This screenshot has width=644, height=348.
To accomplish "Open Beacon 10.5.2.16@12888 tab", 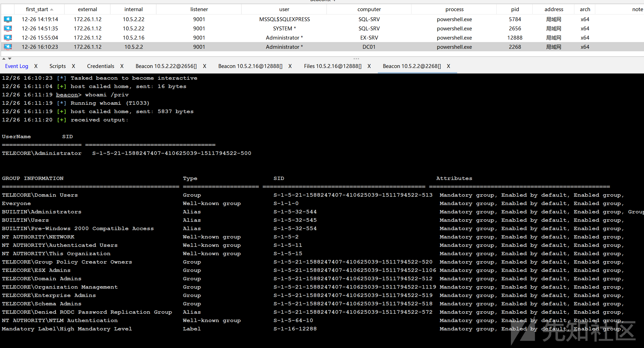I will tap(250, 66).
